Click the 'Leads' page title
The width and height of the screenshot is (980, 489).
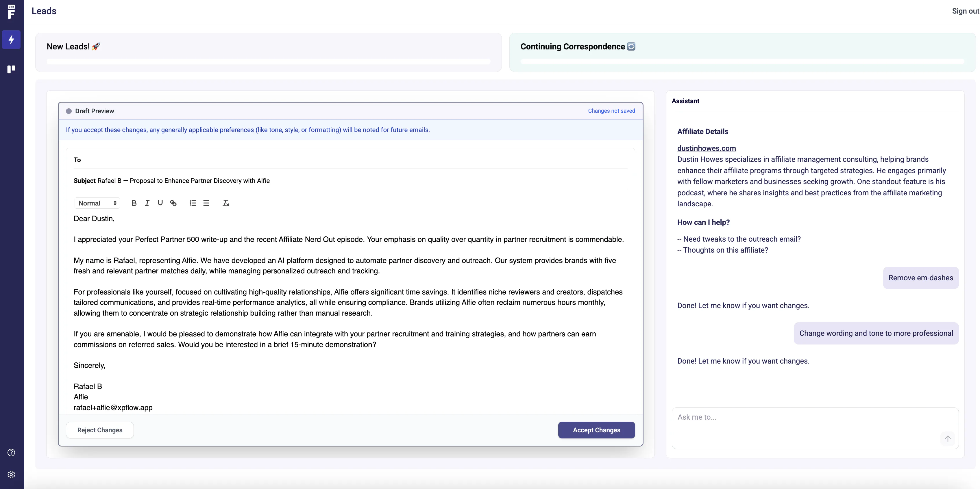pyautogui.click(x=44, y=11)
